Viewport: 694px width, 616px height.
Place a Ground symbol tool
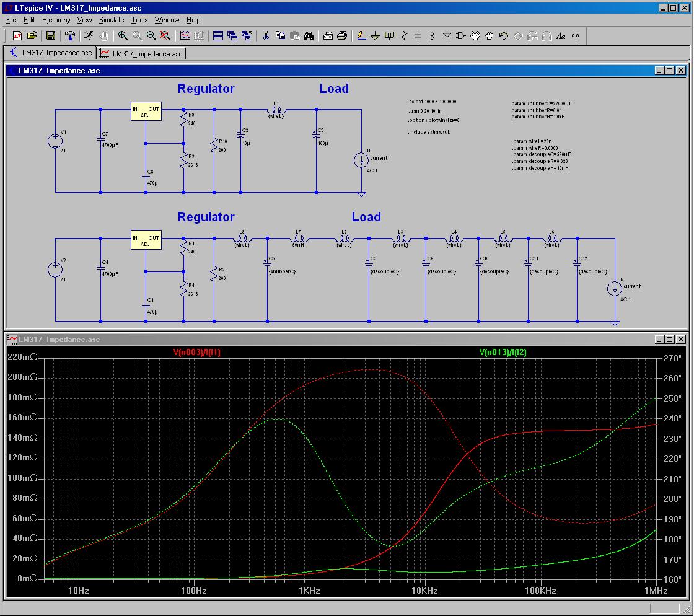376,36
